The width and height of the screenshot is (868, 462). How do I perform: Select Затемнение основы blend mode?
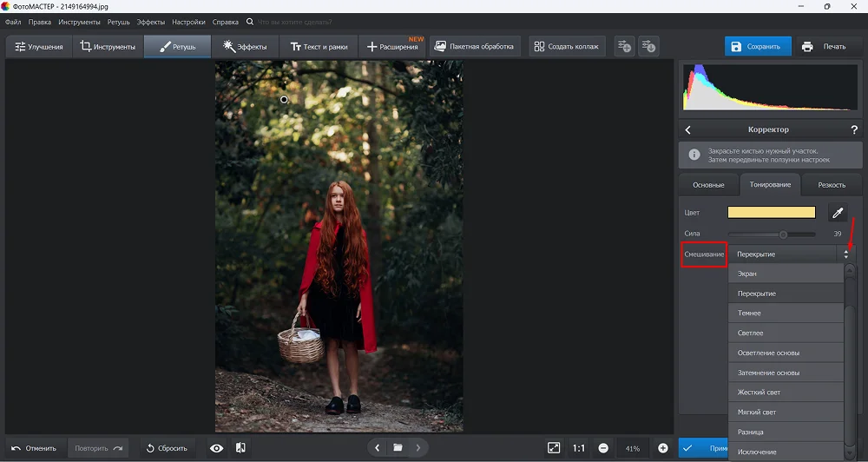pos(786,373)
